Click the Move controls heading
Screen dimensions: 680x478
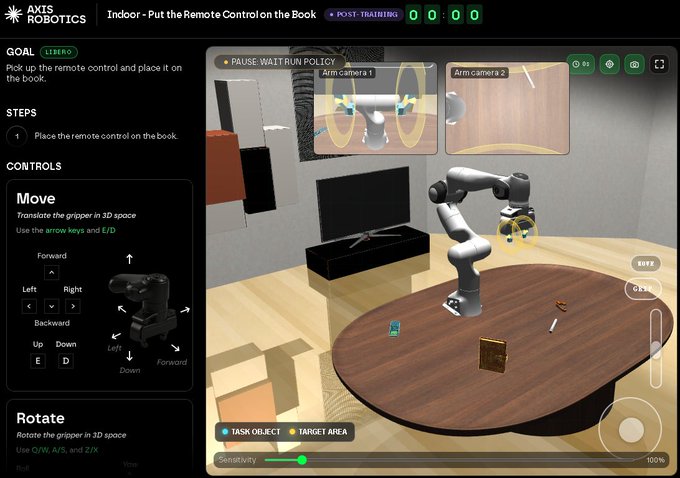[36, 198]
